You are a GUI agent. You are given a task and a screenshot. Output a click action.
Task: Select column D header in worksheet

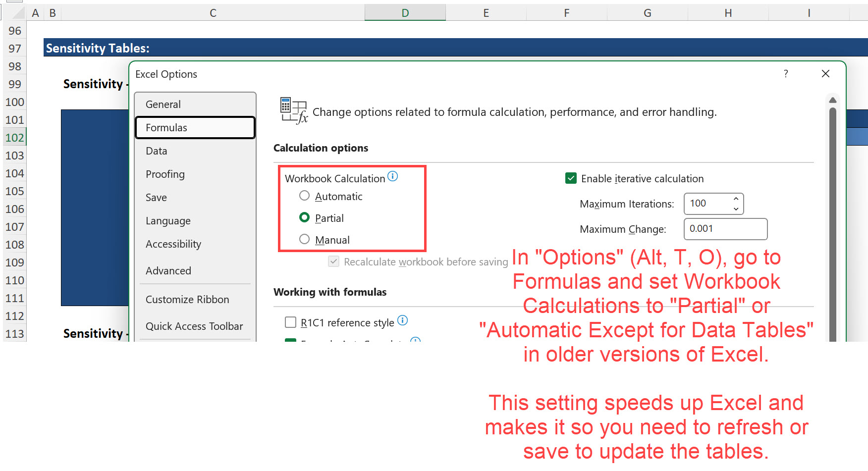click(x=405, y=13)
